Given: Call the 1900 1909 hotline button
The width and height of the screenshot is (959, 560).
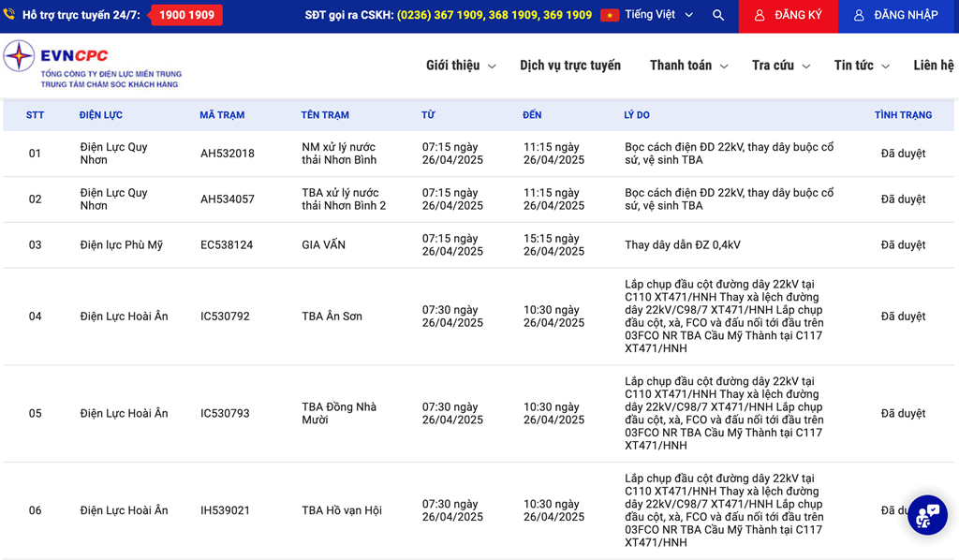Looking at the screenshot, I should click(186, 15).
